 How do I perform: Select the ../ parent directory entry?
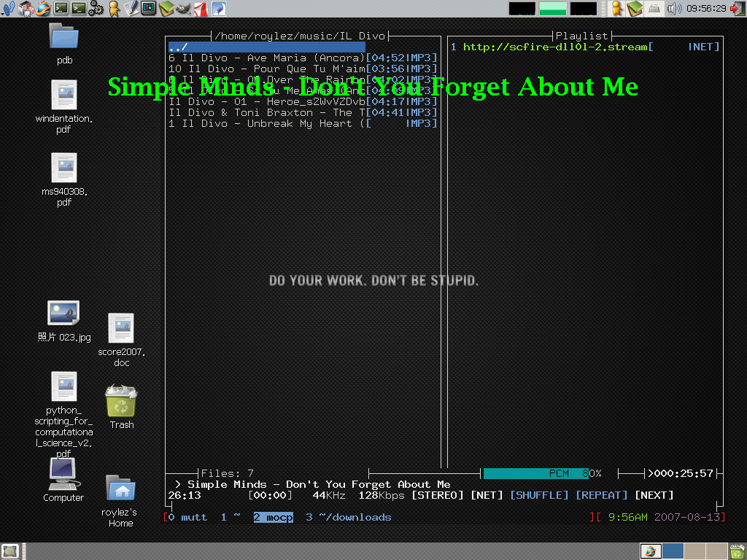(267, 47)
